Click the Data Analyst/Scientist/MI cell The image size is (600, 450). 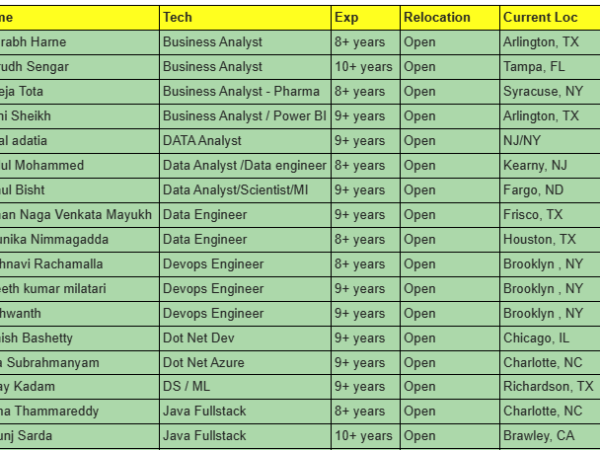pos(244,190)
